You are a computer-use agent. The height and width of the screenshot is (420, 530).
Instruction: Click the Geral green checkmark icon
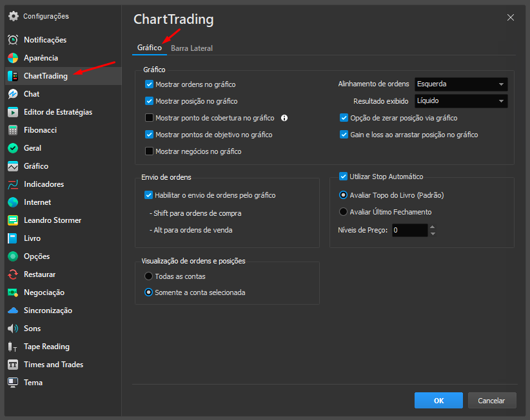(13, 148)
